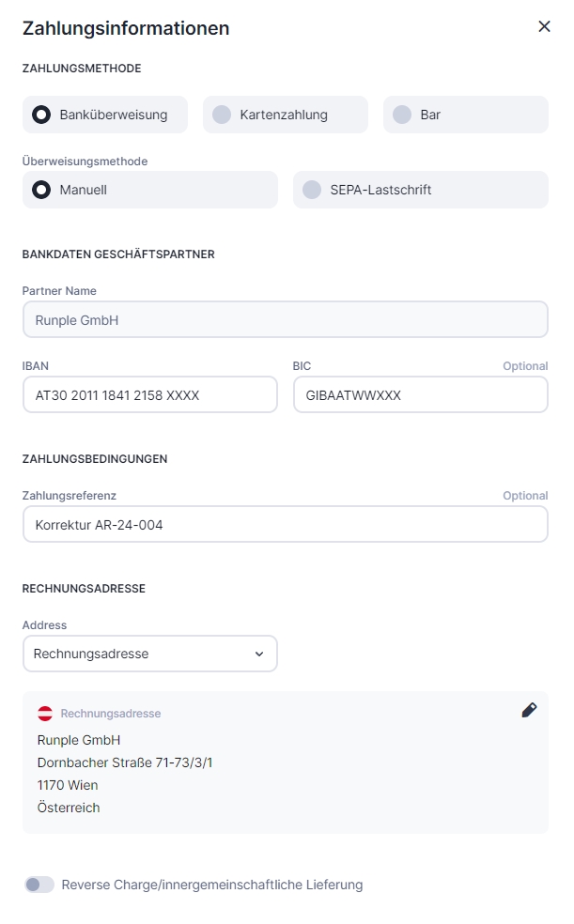Click the SEPA-Lastschrift label text
574x924 pixels.
pos(380,190)
